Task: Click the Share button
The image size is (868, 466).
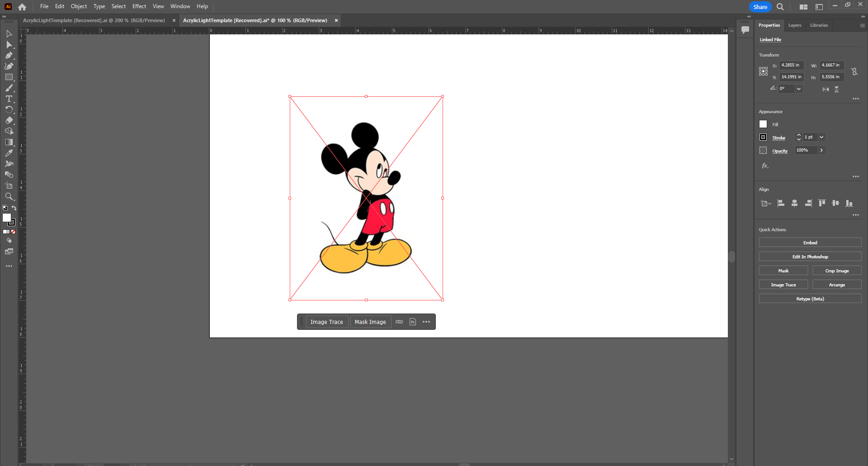Action: (x=760, y=7)
